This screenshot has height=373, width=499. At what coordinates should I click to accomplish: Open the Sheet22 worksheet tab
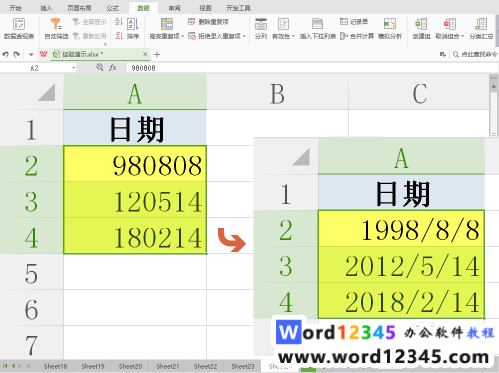pyautogui.click(x=205, y=366)
